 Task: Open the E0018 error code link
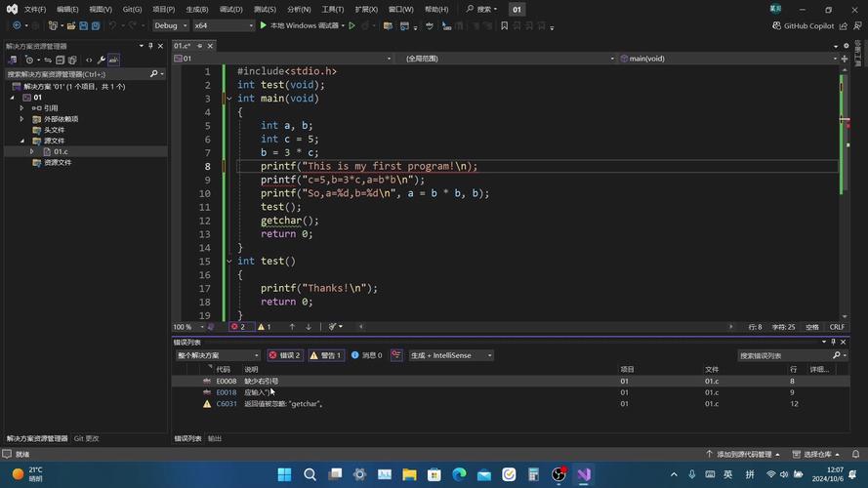tap(226, 392)
